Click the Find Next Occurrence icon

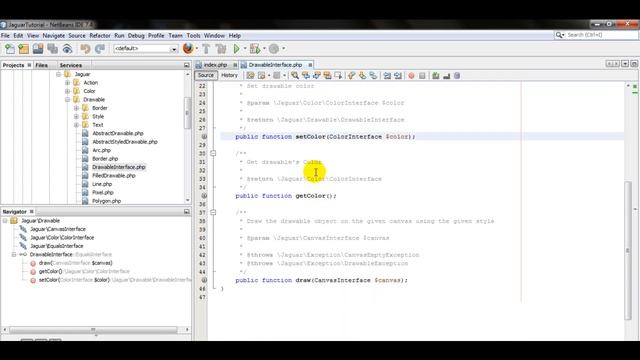[x=317, y=76]
